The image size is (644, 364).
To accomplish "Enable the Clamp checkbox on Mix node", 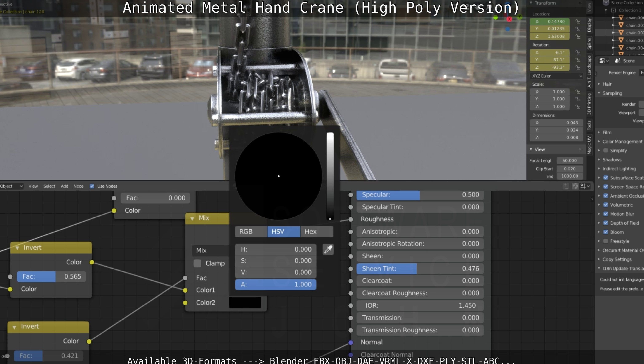I will click(197, 263).
